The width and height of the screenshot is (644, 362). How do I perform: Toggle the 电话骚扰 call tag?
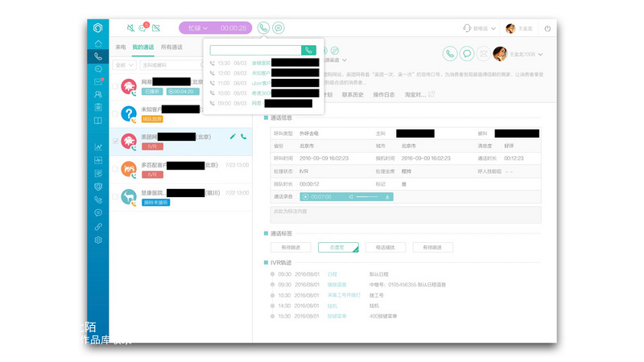386,248
